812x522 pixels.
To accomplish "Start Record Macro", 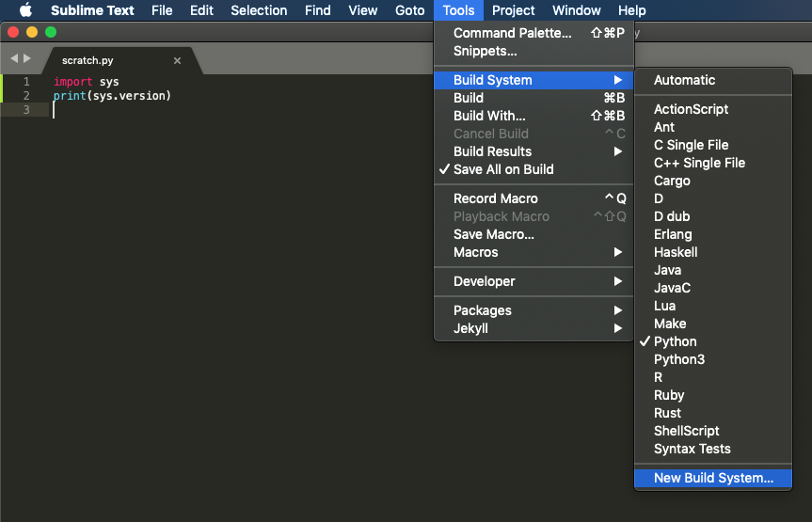I will [x=533, y=198].
